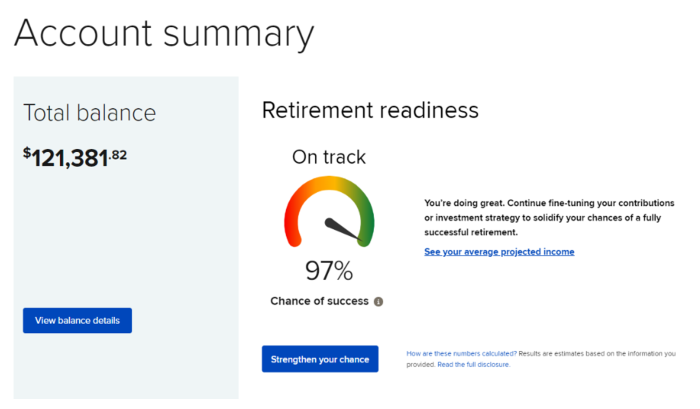Click empty area of Total balance card
Screen dimensions: 700x409
[x=125, y=240]
